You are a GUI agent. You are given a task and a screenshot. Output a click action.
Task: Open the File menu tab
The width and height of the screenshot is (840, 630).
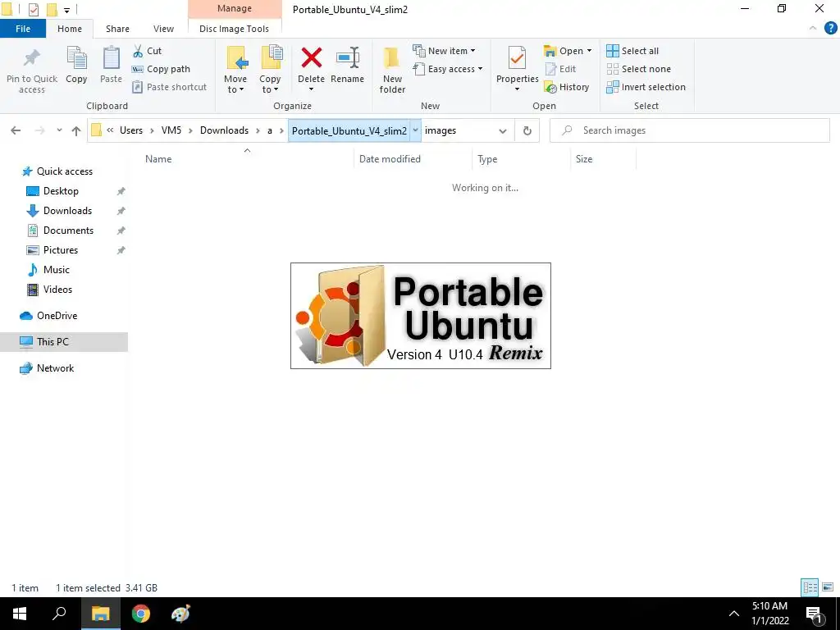click(x=23, y=29)
